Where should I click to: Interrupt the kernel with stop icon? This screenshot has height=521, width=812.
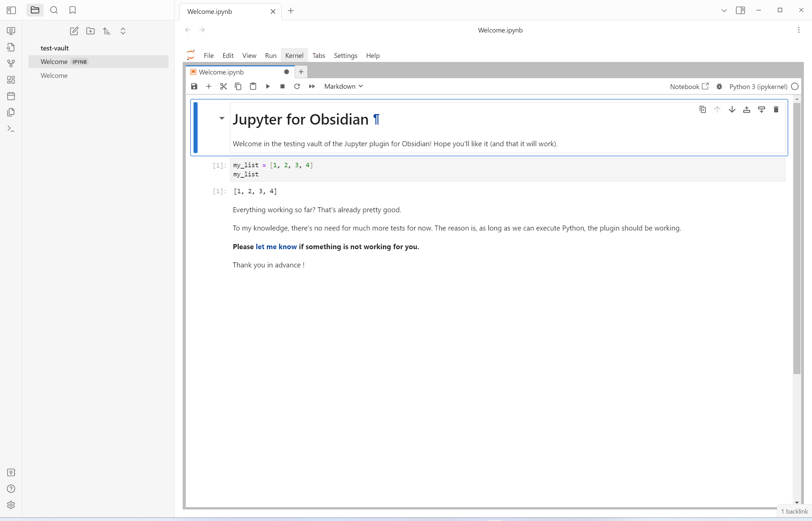coord(282,86)
